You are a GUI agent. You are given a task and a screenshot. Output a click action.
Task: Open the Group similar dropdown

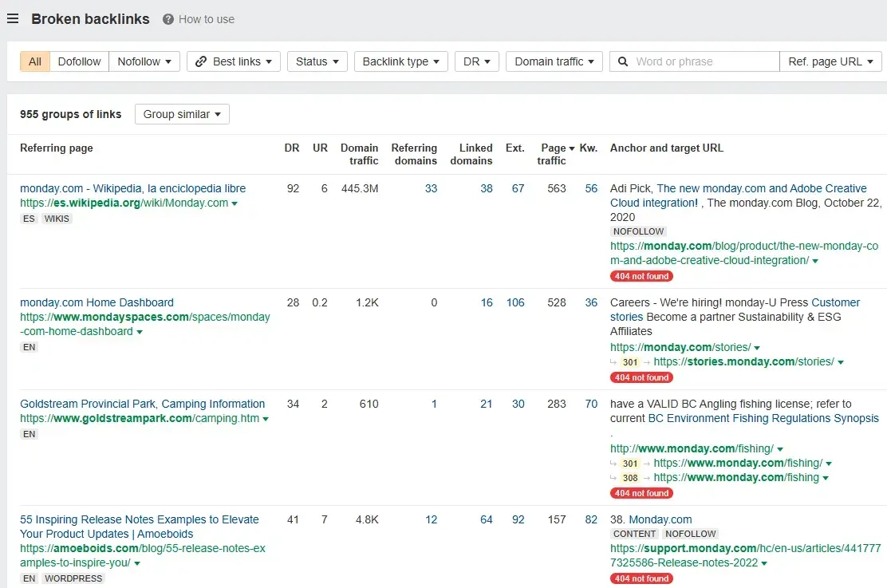point(182,114)
